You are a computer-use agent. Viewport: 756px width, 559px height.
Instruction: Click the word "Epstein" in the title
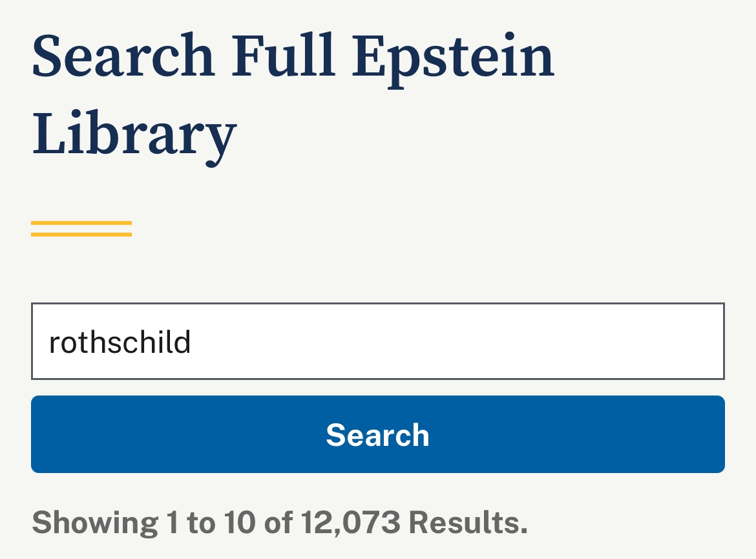[x=453, y=57]
